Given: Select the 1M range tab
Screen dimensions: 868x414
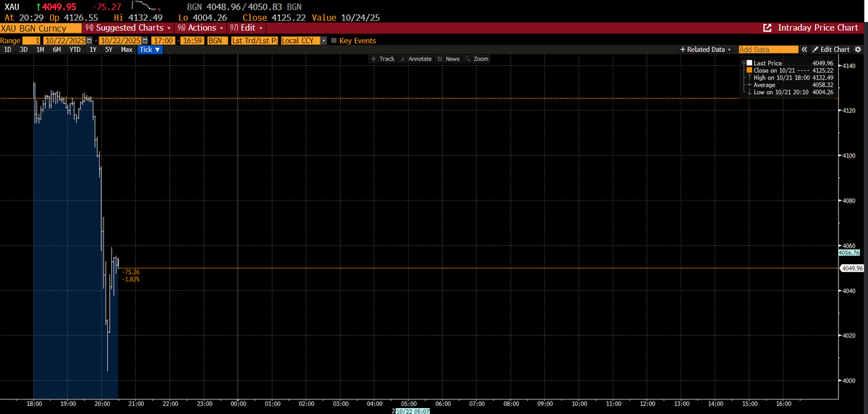Looking at the screenshot, I should click(x=41, y=50).
